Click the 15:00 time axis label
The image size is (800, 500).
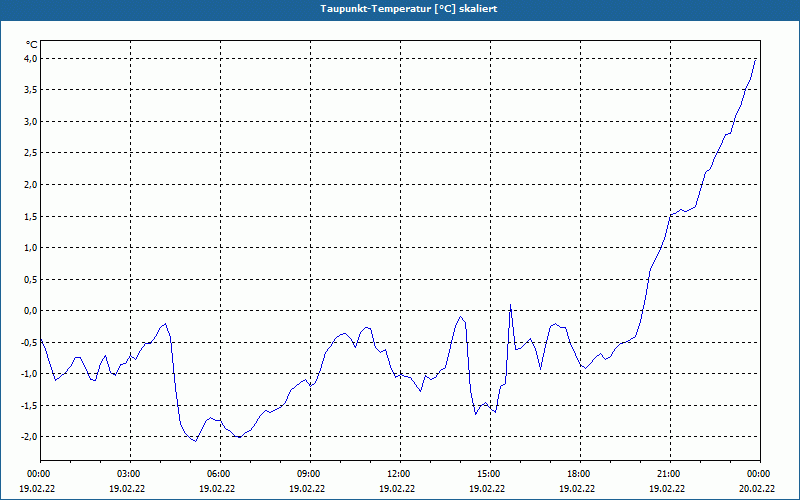click(490, 474)
